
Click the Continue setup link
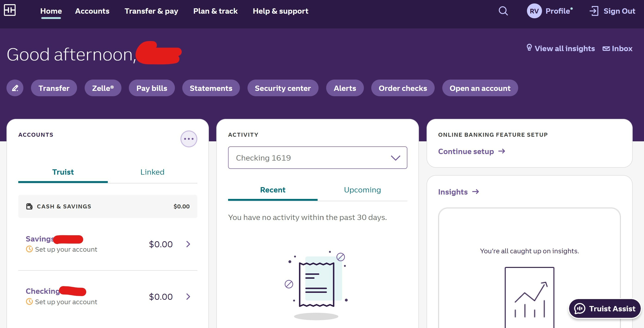[x=466, y=151]
